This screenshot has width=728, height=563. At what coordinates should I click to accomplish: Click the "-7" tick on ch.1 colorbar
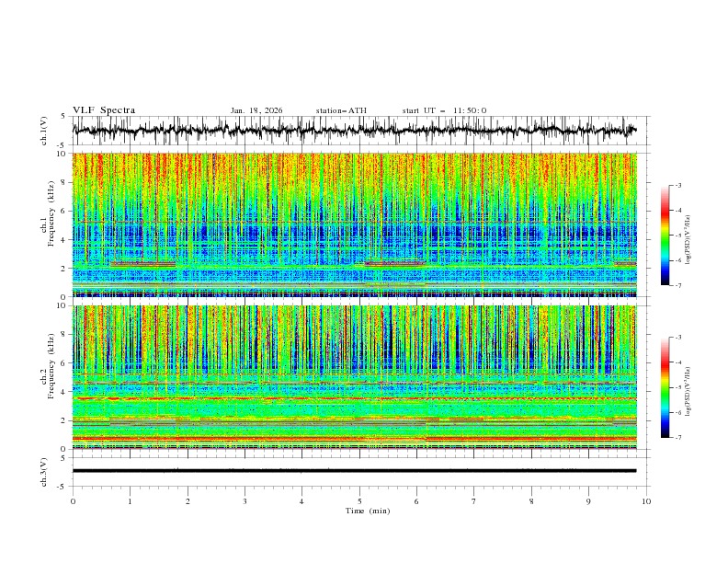click(678, 285)
